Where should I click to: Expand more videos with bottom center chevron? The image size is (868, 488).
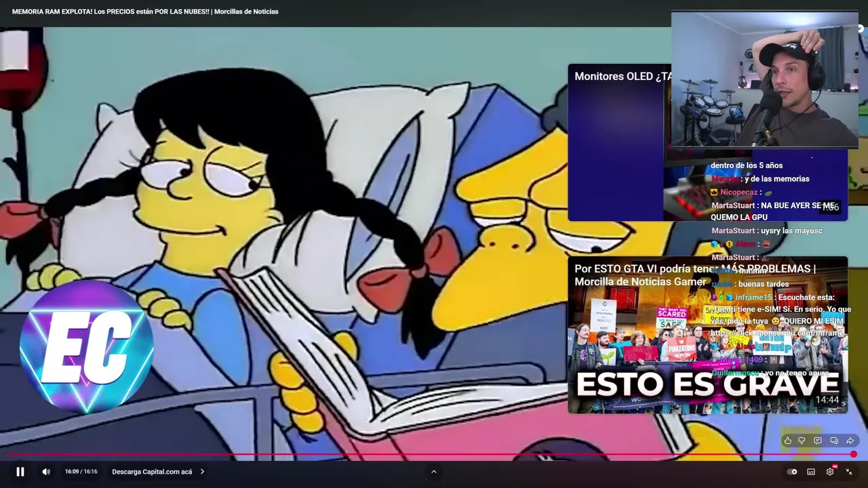pos(434,472)
